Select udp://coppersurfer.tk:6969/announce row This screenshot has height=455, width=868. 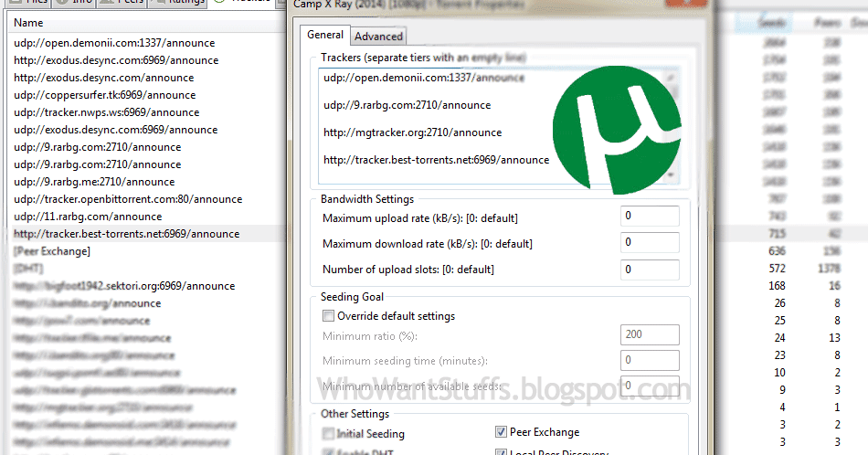[x=105, y=95]
